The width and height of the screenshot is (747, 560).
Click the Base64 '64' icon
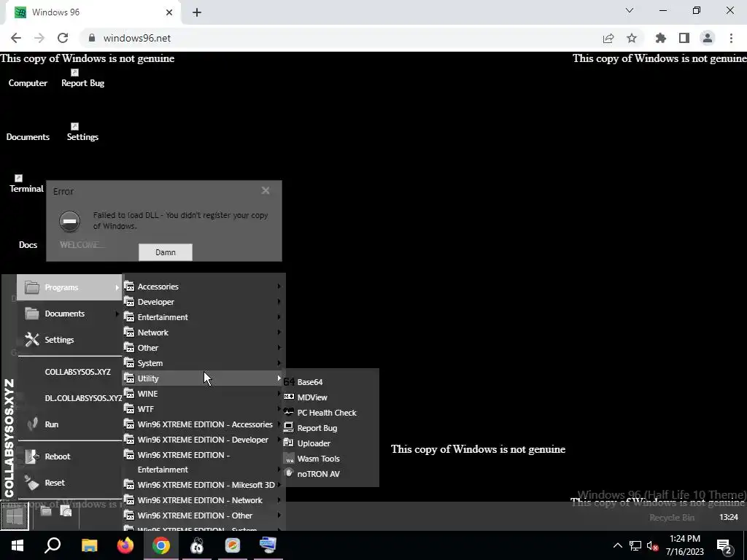click(289, 381)
